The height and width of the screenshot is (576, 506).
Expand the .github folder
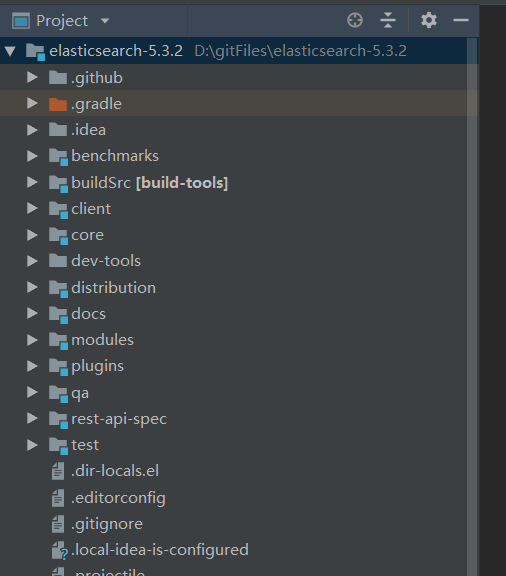32,77
